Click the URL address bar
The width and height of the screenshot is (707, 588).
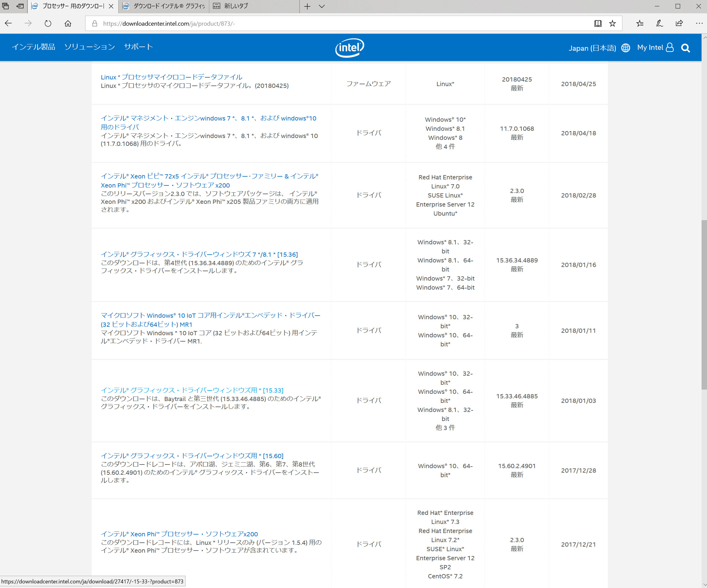click(x=337, y=23)
